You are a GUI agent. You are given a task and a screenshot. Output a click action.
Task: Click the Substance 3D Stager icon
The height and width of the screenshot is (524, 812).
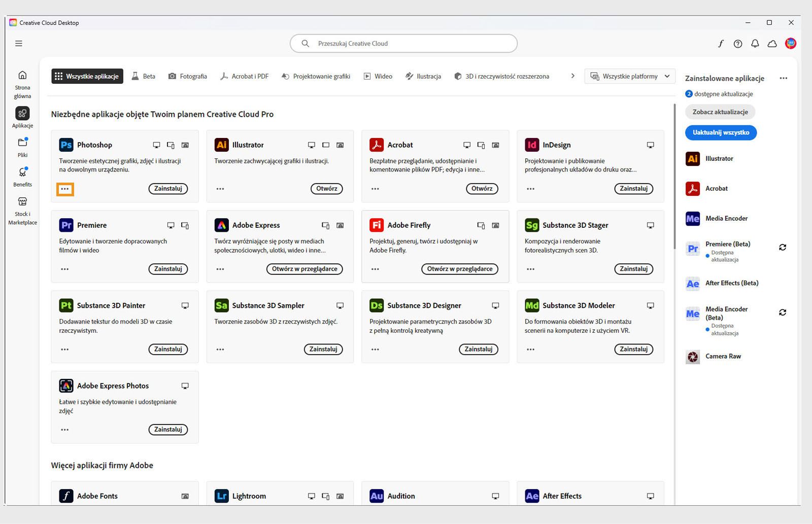click(x=532, y=225)
